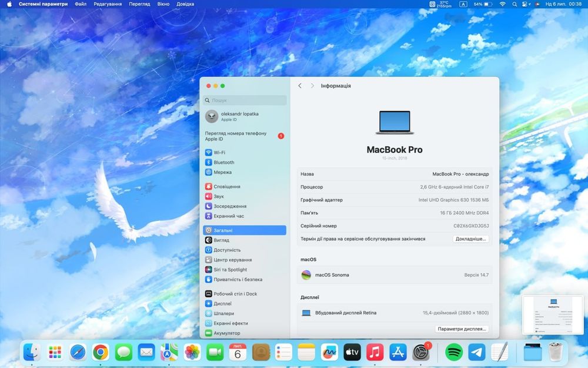Open Finder from the Dock
Viewport: 588px width, 368px height.
(x=32, y=353)
